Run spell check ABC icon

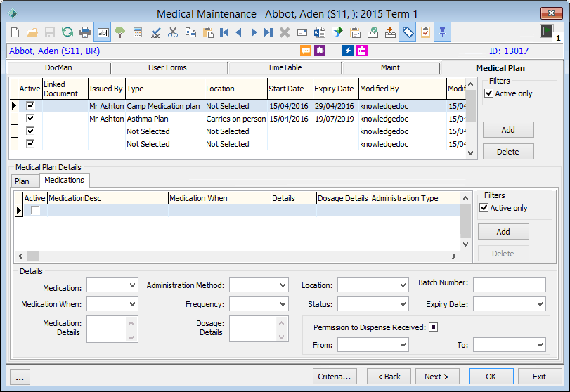tap(155, 32)
